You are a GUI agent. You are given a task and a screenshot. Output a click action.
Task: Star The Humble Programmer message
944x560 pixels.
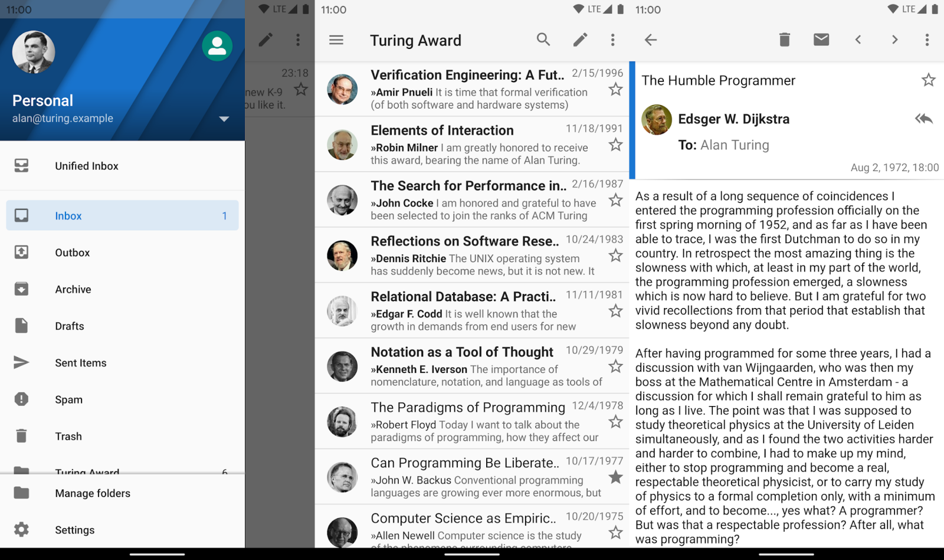tap(928, 80)
